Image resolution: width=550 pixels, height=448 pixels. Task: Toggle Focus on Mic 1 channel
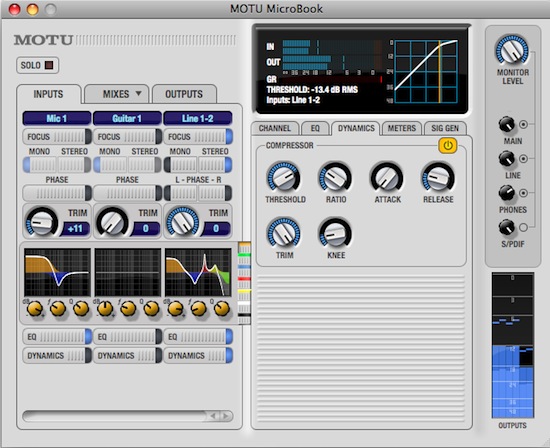(x=57, y=136)
